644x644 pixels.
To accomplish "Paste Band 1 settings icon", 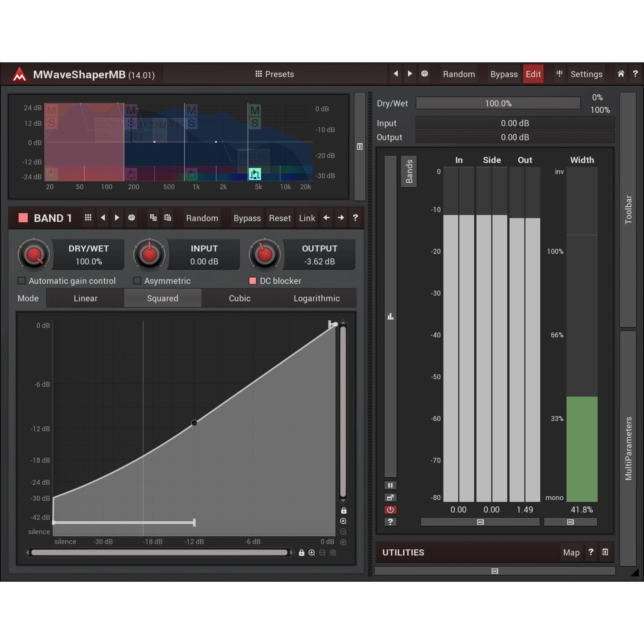I will (x=168, y=218).
